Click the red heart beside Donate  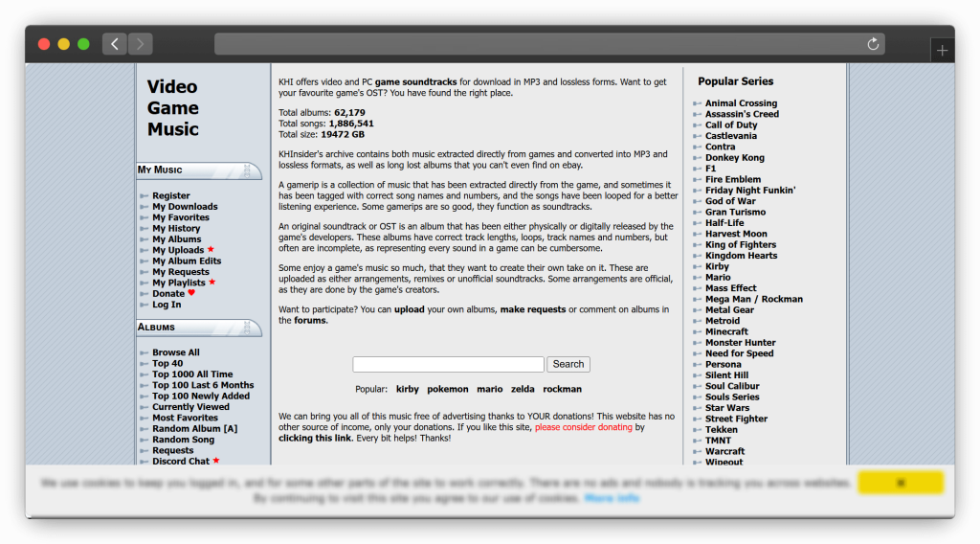pyautogui.click(x=191, y=294)
